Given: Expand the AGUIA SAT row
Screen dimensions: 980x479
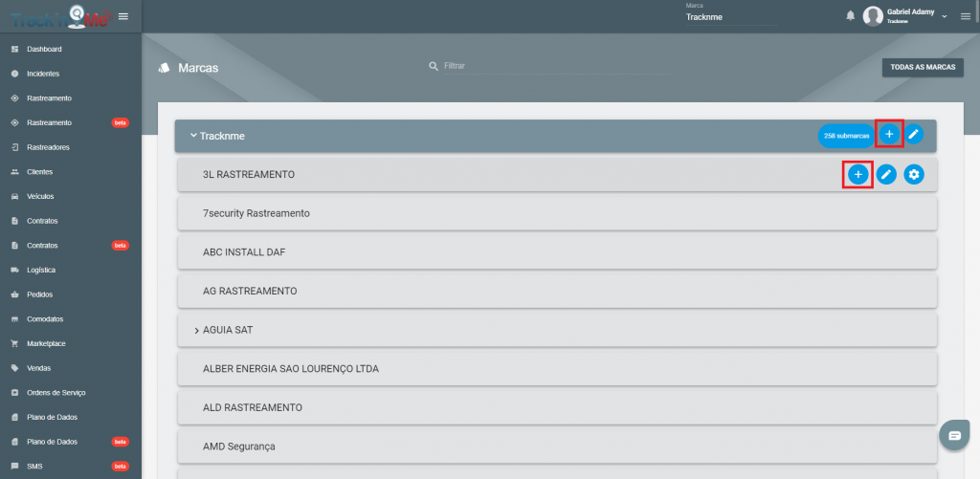Looking at the screenshot, I should tap(196, 331).
